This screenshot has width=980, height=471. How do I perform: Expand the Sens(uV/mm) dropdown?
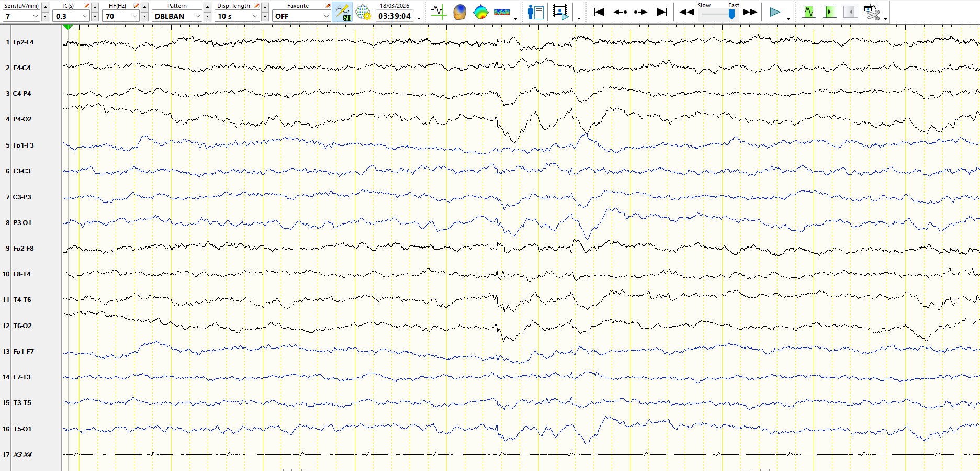point(36,16)
